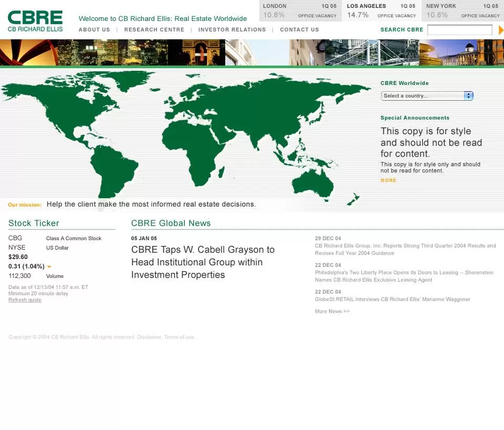Image resolution: width=504 pixels, height=430 pixels.
Task: Click the 'Terms of use' link
Action: tap(178, 337)
